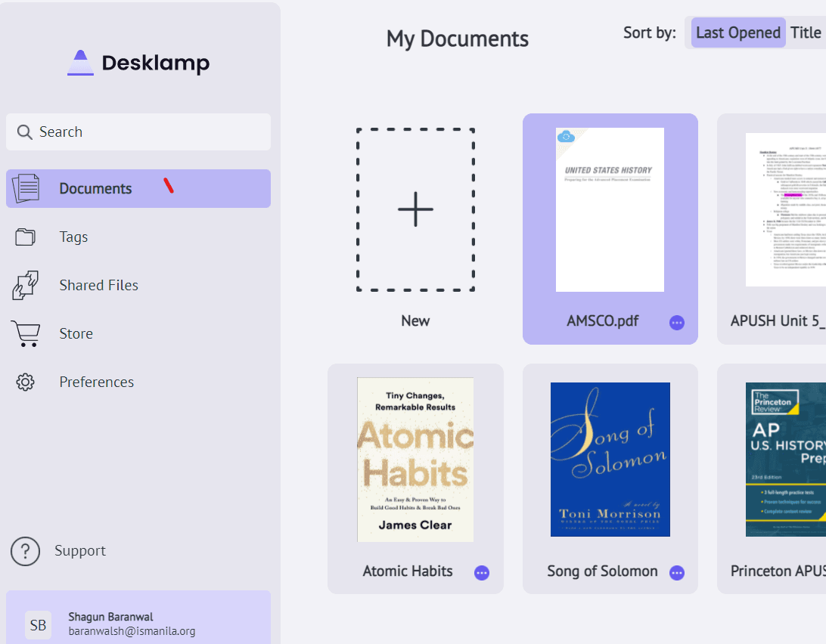Click the Preferences gear icon
The image size is (826, 644).
pos(25,382)
